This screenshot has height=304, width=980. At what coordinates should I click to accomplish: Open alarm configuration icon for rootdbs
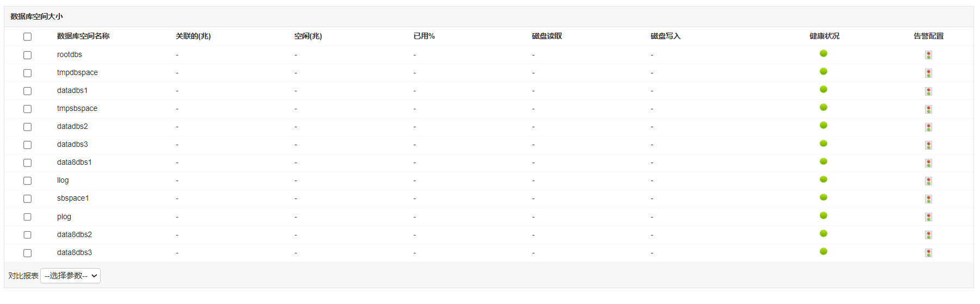tap(928, 55)
